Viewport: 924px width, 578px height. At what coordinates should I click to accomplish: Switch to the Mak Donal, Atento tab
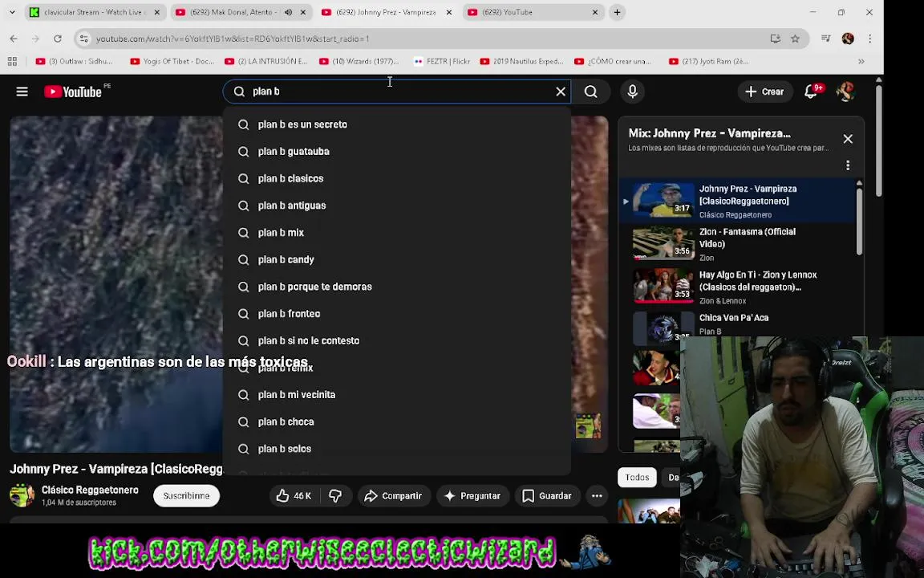tap(230, 12)
